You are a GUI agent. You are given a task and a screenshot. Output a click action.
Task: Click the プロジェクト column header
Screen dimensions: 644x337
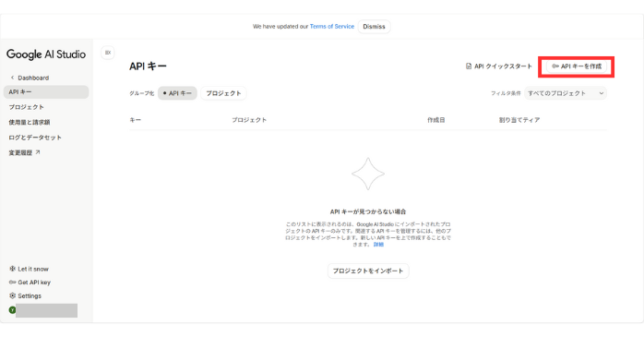point(249,120)
